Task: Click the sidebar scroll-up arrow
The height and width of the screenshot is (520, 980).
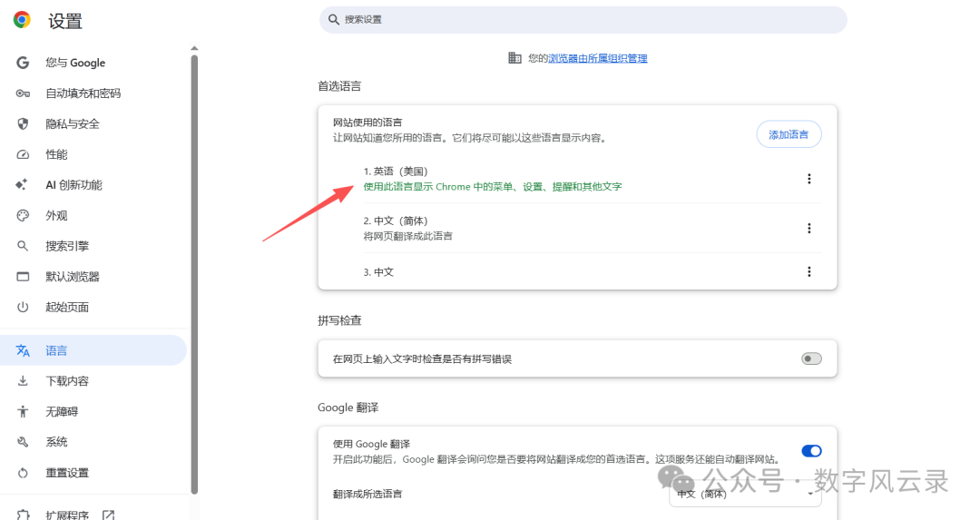Action: (x=194, y=48)
